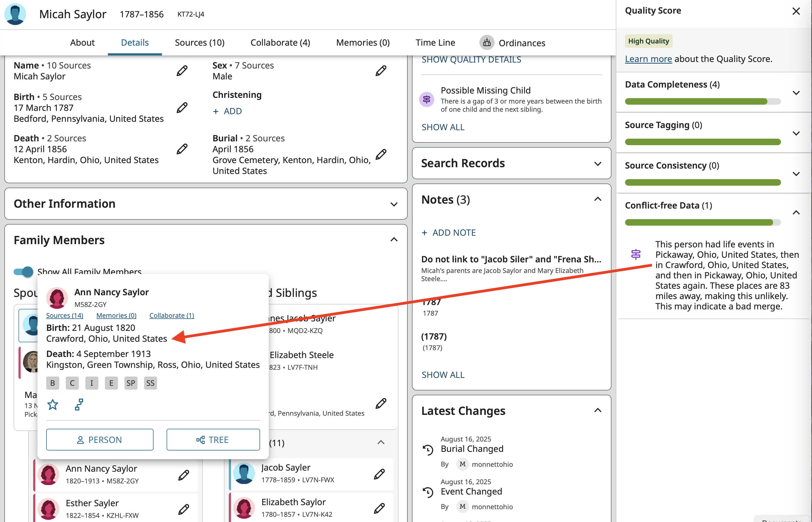The image size is (812, 522).
Task: Click the star icon in Ann Nancy Saylor popup
Action: tap(53, 404)
